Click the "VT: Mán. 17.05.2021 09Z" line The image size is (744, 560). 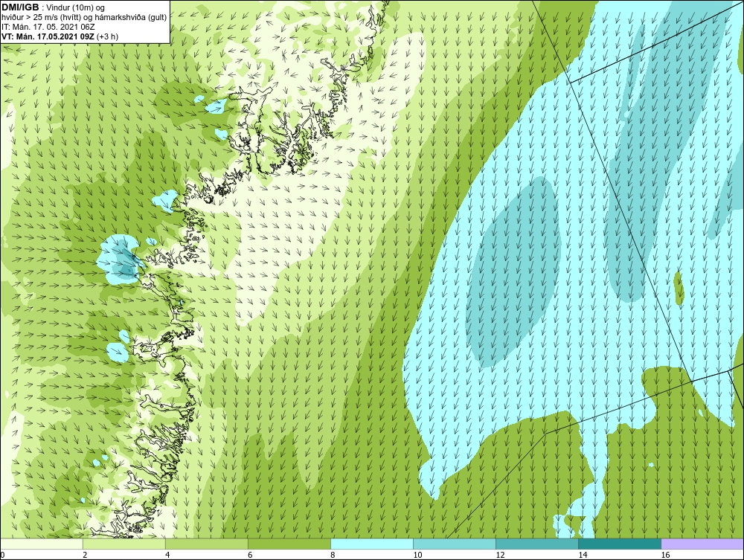point(48,36)
